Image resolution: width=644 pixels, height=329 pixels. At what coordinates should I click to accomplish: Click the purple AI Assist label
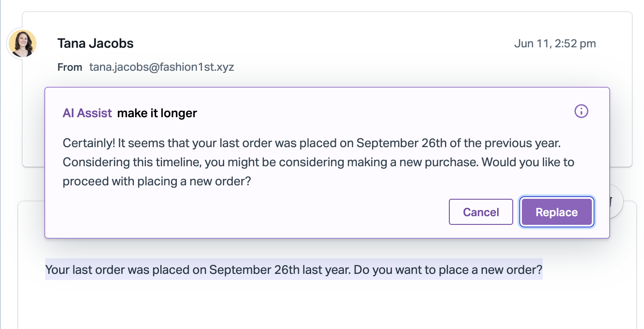[x=87, y=113]
